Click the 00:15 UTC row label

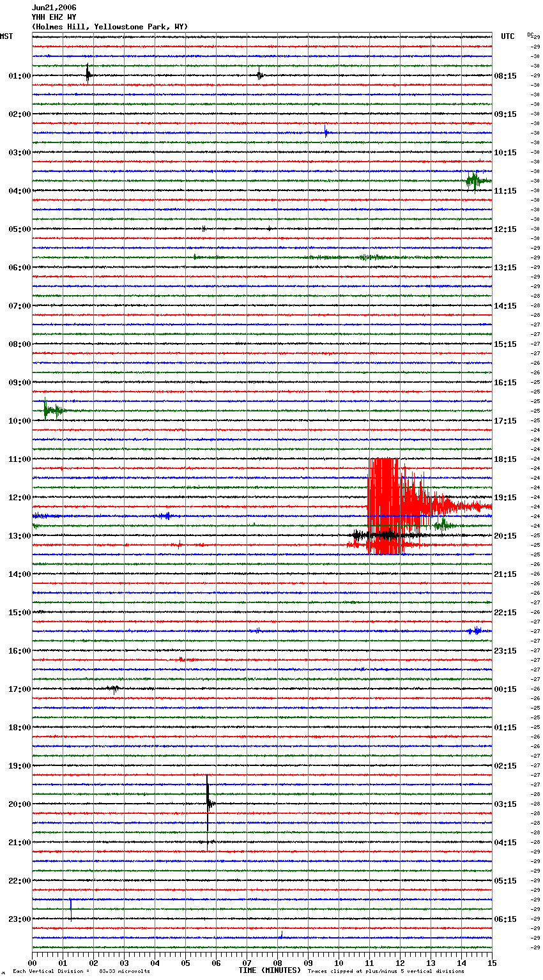pyautogui.click(x=505, y=689)
